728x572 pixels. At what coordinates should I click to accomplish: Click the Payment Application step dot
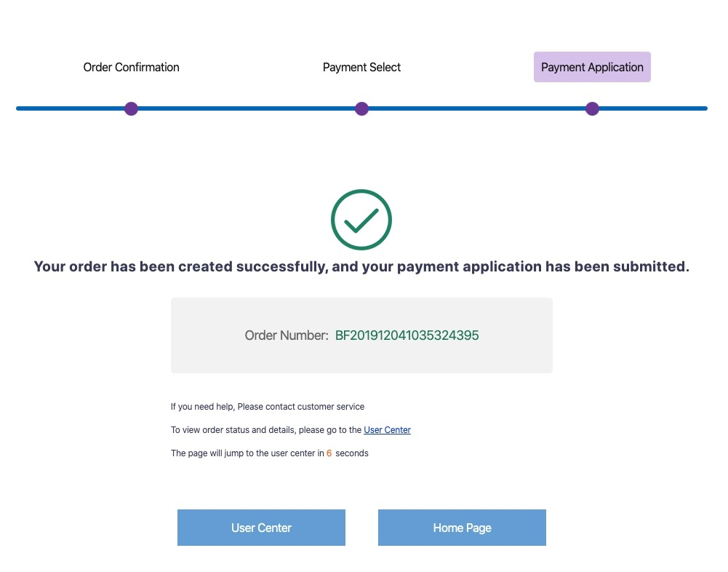pos(592,108)
